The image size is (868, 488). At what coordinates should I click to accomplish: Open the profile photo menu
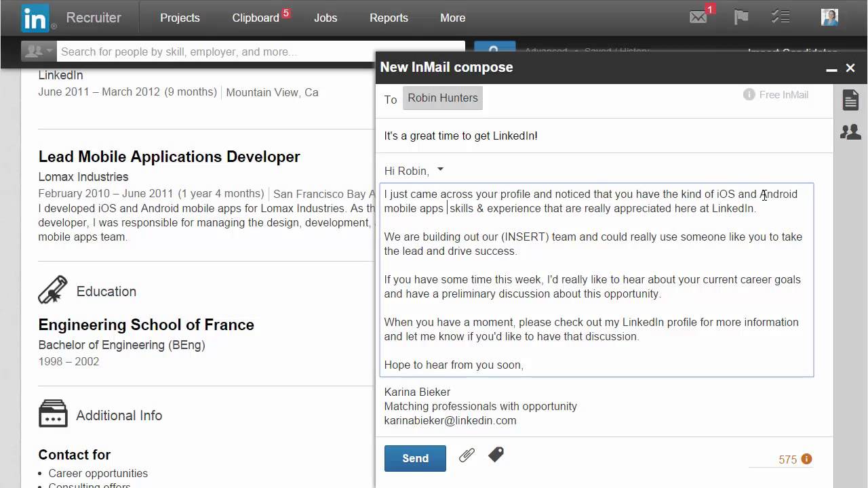[829, 17]
